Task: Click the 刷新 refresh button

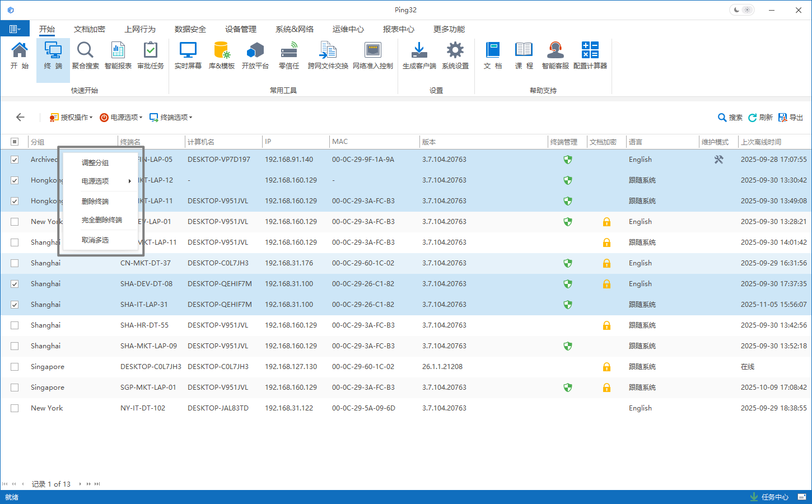Action: [760, 118]
